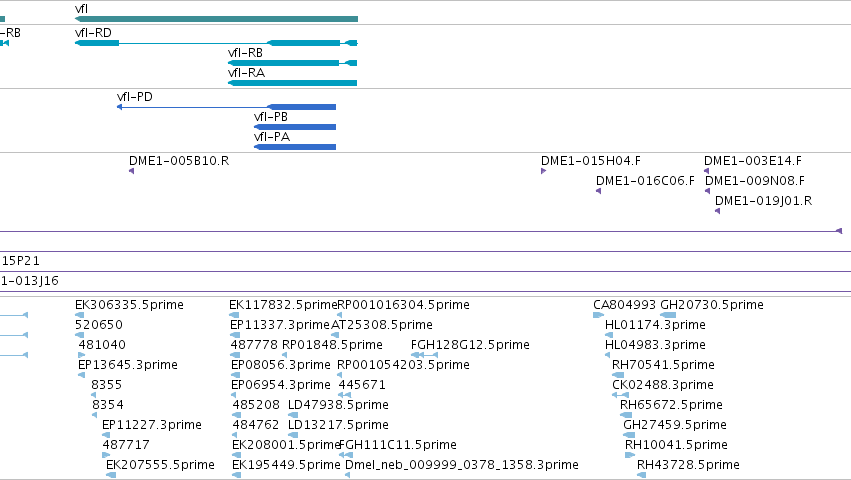This screenshot has height=480, width=851.
Task: Click the teal vfl gene bar
Action: (216, 19)
